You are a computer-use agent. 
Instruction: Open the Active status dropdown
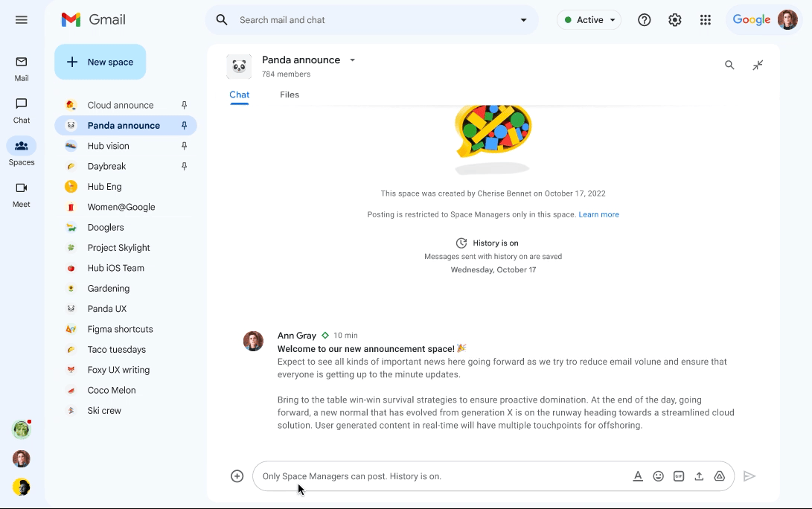click(x=589, y=19)
